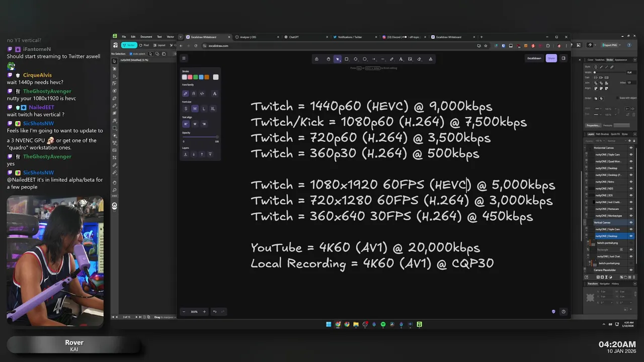Click the excalidraw.com address bar
This screenshot has height=362, width=644.
pos(337,46)
